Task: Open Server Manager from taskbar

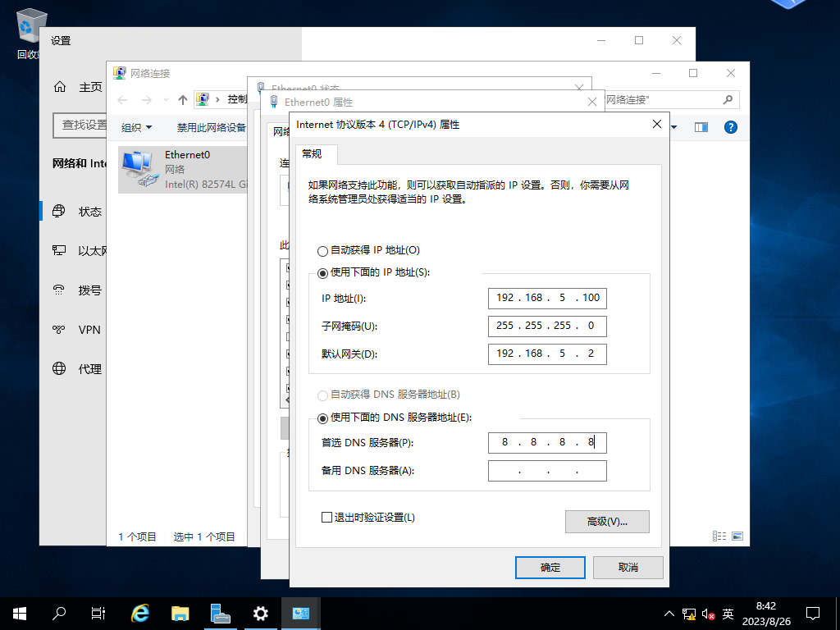Action: tap(220, 613)
